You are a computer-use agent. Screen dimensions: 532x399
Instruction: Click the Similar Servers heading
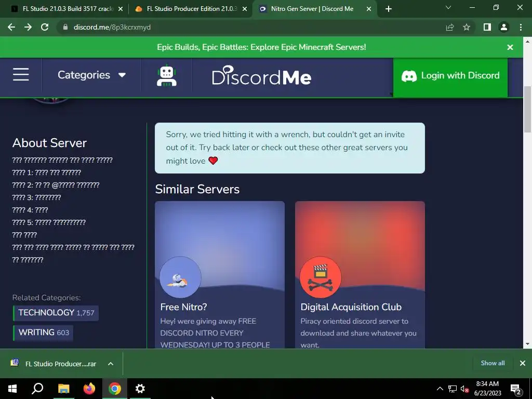click(197, 189)
